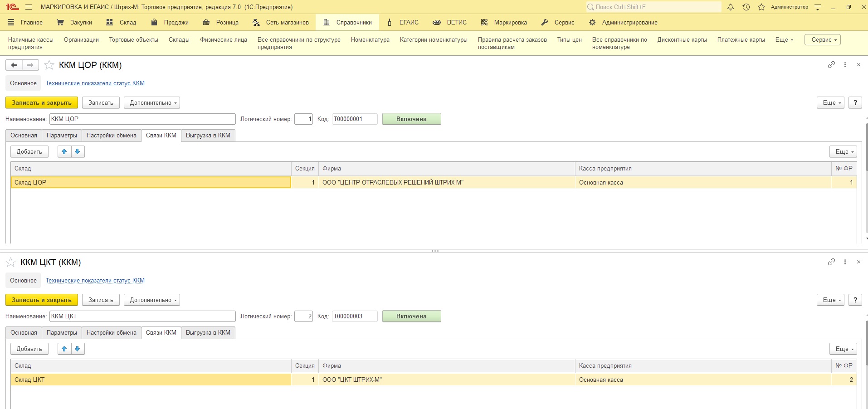
Task: Expand Еще in the navigation links bar
Action: pyautogui.click(x=784, y=40)
